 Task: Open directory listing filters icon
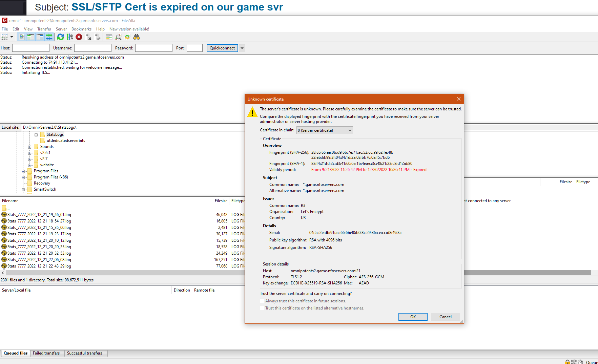pos(109,37)
